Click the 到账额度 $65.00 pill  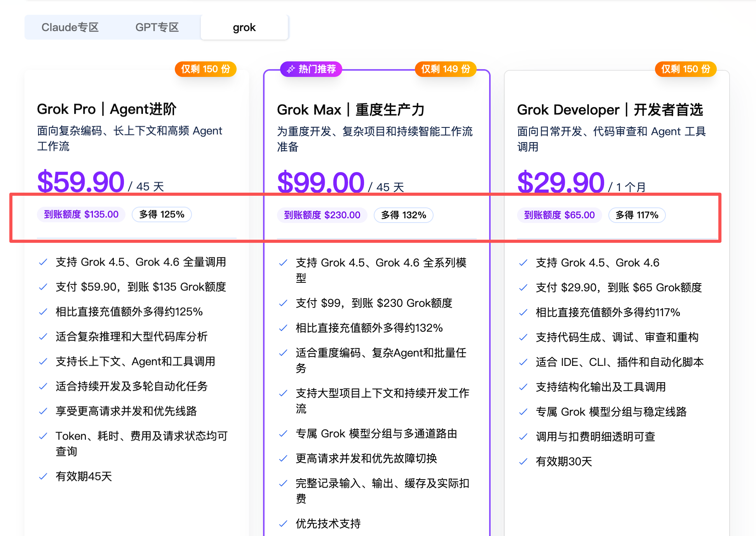point(559,215)
